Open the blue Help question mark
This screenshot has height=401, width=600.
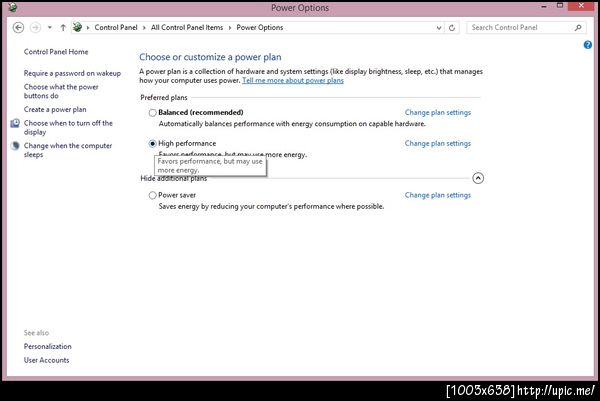588,45
